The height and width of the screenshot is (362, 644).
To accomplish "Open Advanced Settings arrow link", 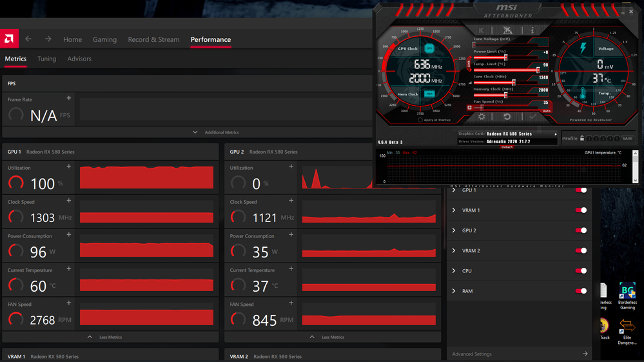I will (585, 354).
